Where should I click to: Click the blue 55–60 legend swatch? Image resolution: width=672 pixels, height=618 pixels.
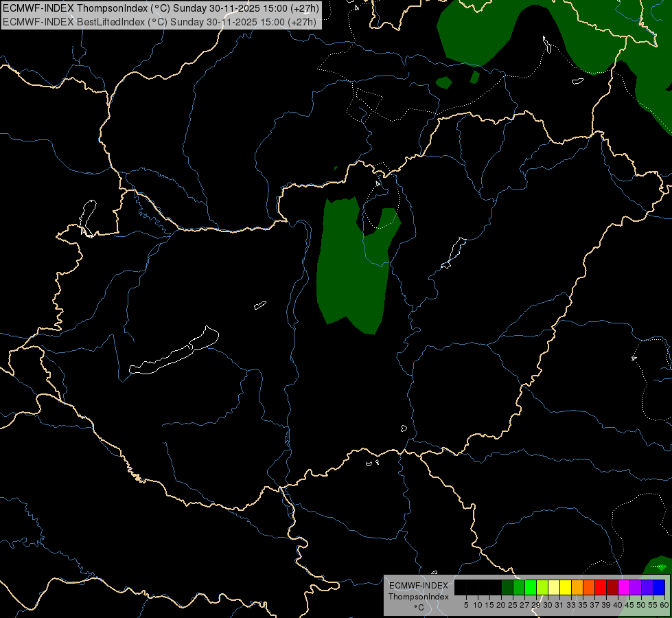(x=659, y=587)
